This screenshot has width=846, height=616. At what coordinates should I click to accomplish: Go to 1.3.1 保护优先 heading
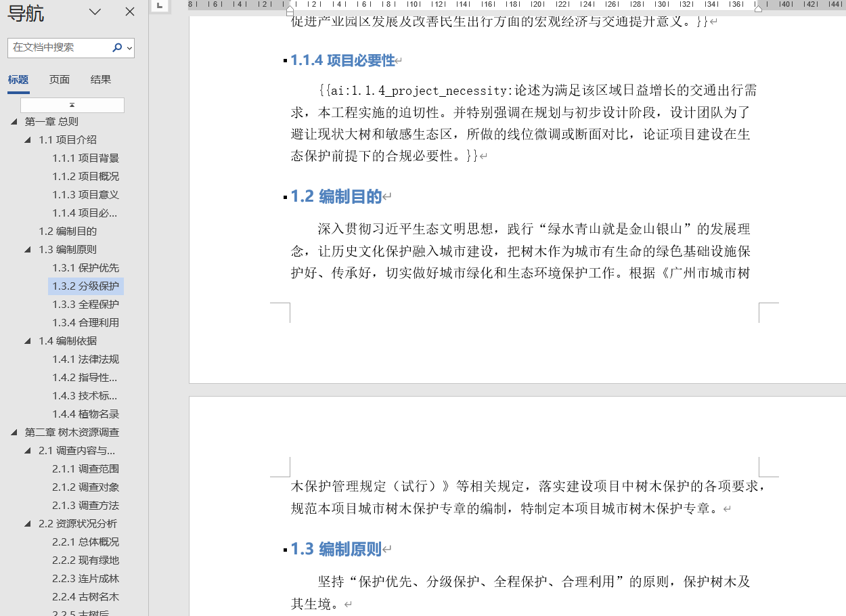[86, 267]
